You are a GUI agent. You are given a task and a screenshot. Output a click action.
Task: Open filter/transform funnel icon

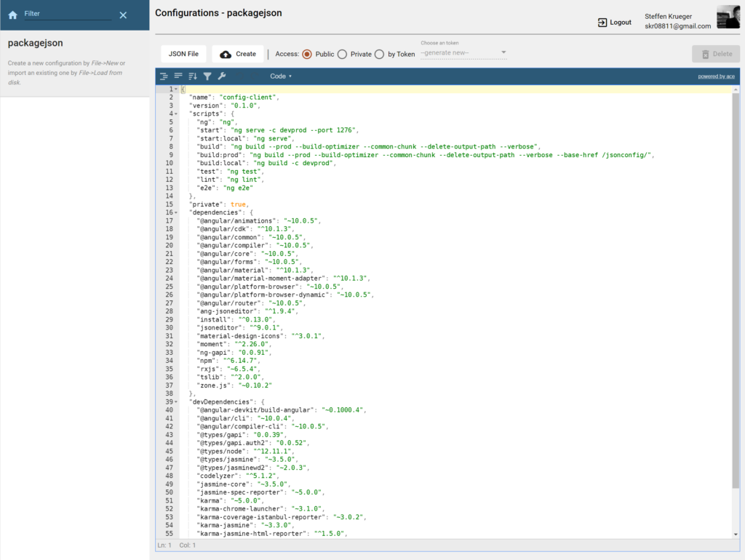click(x=207, y=76)
